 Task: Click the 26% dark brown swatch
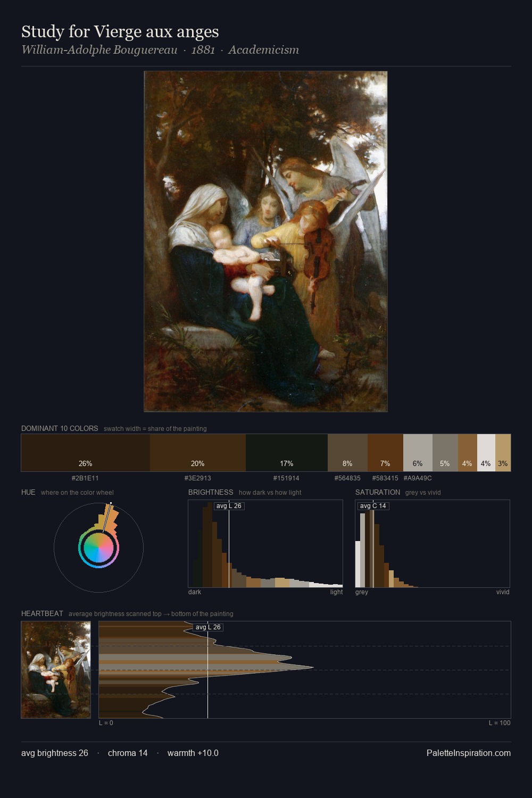coord(86,453)
